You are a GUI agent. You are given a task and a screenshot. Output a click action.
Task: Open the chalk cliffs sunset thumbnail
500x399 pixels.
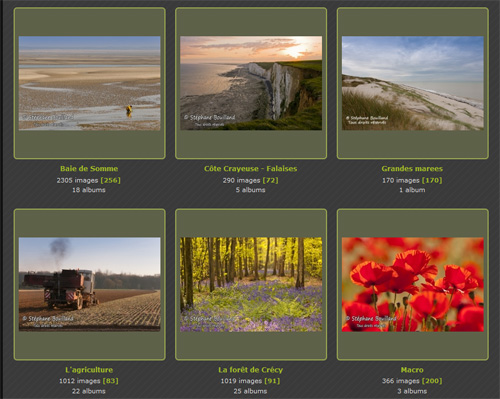tap(251, 83)
